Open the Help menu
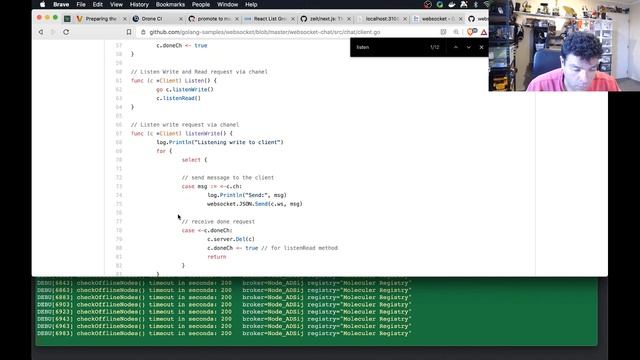 pos(251,4)
